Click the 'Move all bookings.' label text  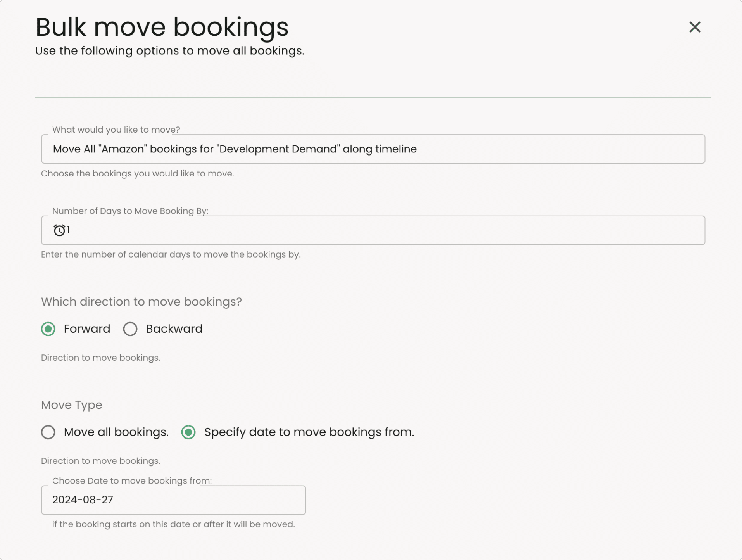click(x=116, y=432)
